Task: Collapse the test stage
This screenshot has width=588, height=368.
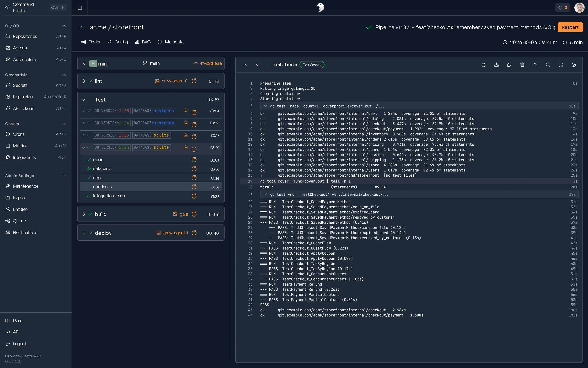Action: point(83,100)
